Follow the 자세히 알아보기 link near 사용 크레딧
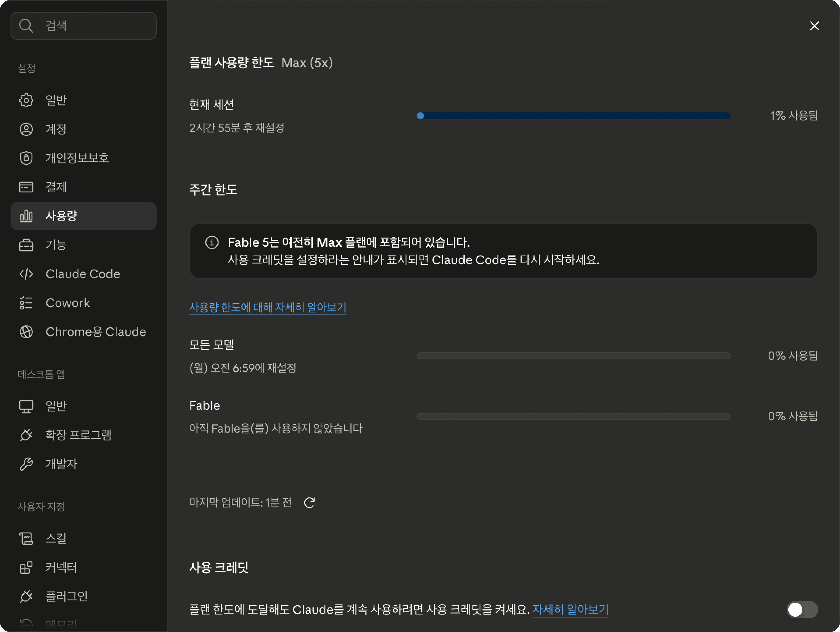Screen dimensions: 840x632 pos(570,610)
